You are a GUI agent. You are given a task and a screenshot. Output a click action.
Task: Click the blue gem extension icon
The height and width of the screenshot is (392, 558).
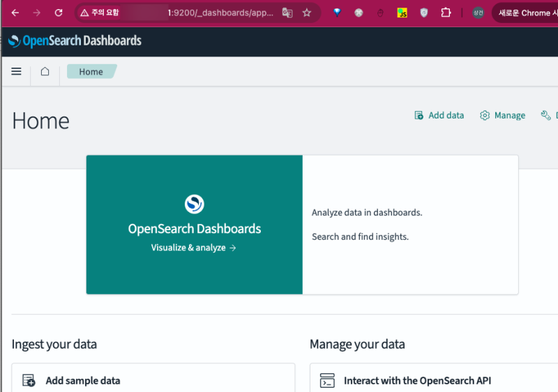(x=337, y=13)
